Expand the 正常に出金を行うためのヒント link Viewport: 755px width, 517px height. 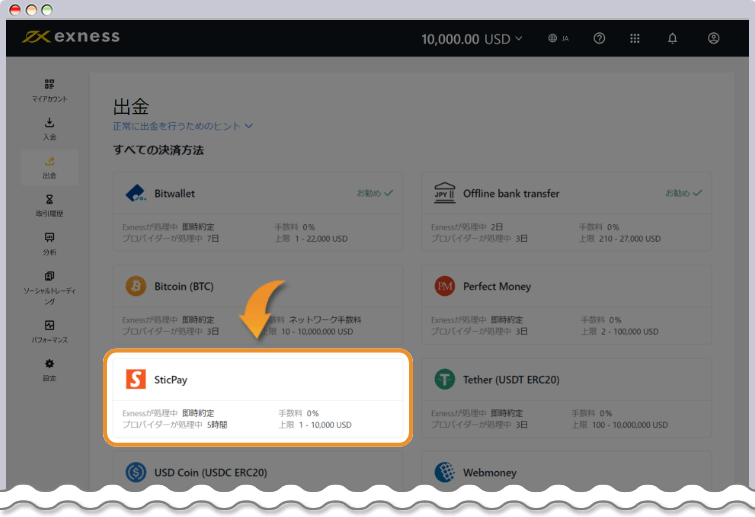[x=182, y=126]
